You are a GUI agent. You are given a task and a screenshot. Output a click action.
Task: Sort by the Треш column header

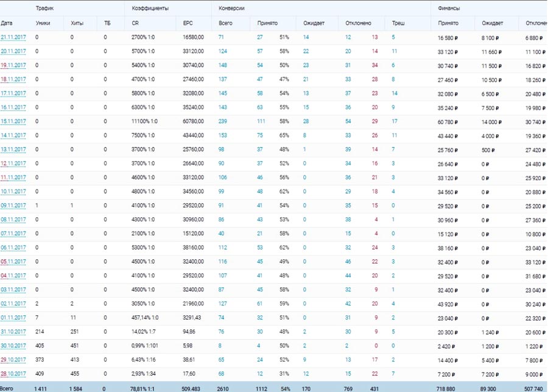coord(398,23)
